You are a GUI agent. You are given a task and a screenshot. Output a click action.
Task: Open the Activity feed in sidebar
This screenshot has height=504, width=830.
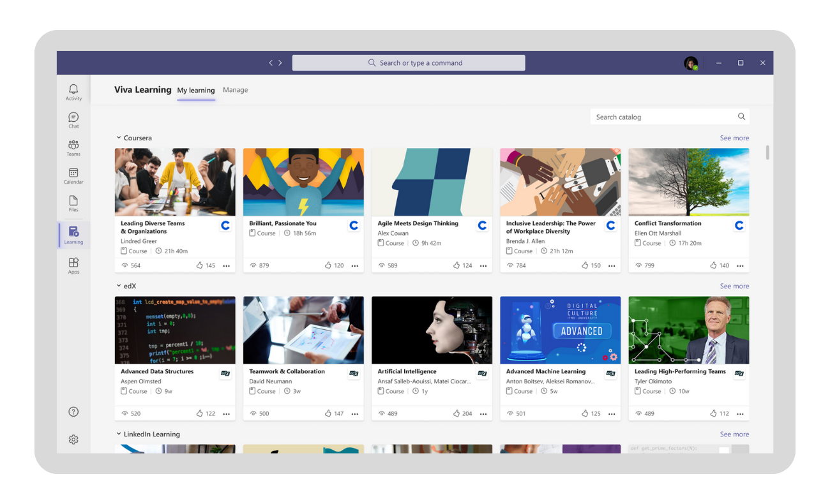(x=73, y=92)
